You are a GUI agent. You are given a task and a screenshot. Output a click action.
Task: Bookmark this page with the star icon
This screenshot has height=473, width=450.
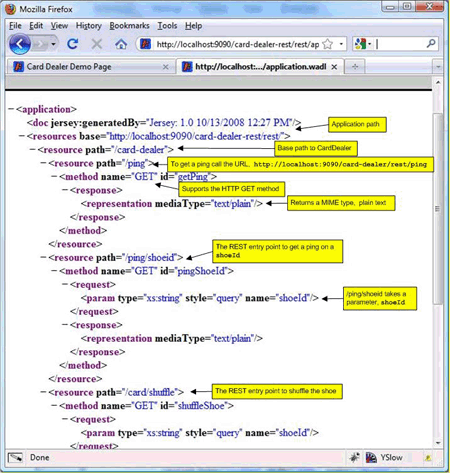click(x=328, y=44)
